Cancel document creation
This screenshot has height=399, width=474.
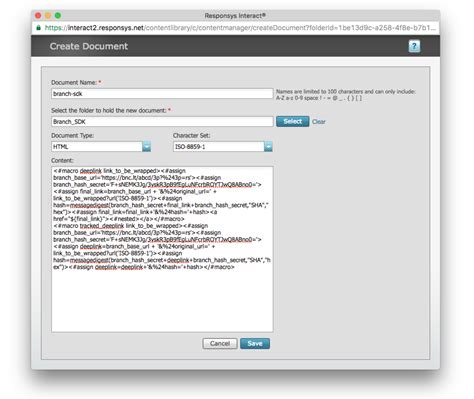pyautogui.click(x=220, y=343)
